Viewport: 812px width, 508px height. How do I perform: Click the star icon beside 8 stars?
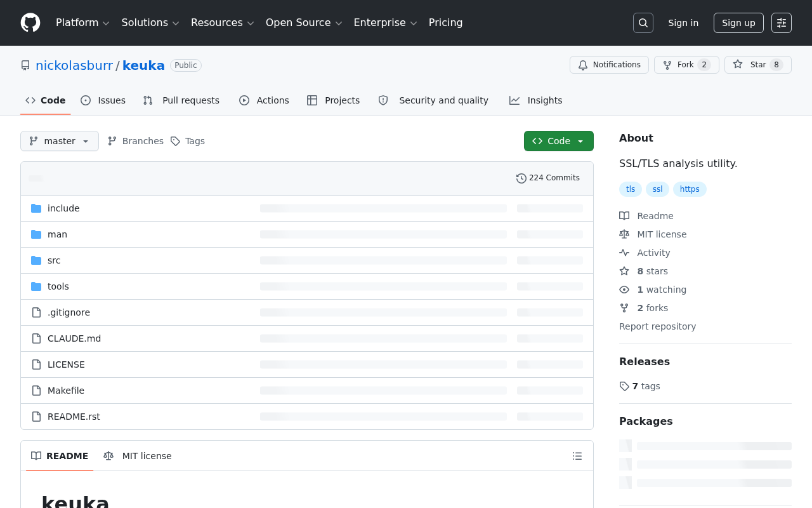pyautogui.click(x=624, y=271)
